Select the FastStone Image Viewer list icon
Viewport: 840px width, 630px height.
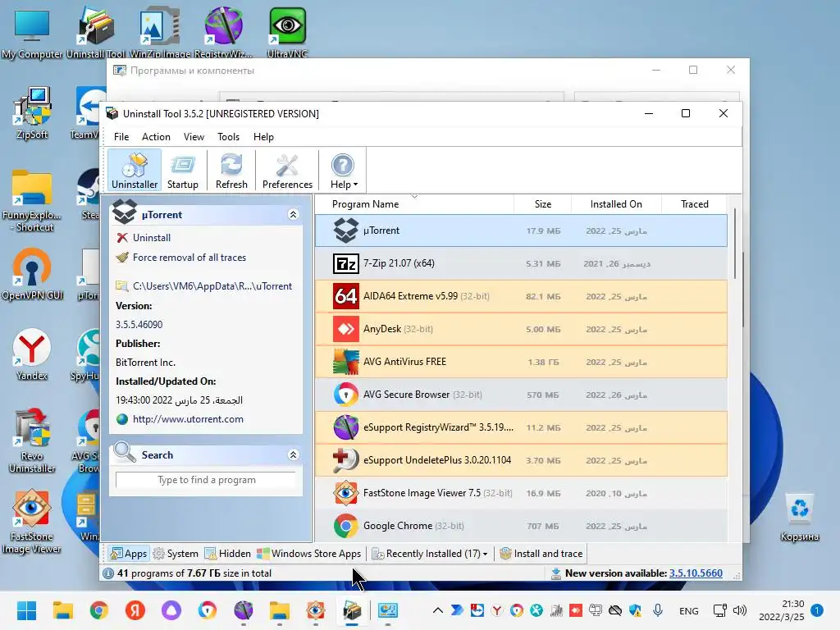(345, 493)
